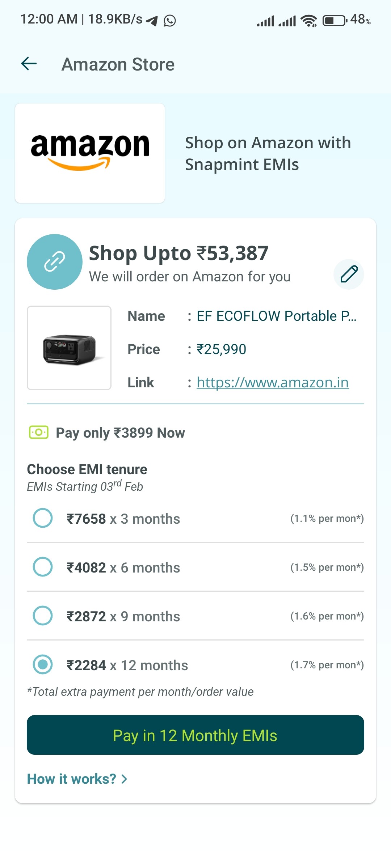Screen dimensions: 391x868
Task: Tap the Telegram status bar icon
Action: 152,21
